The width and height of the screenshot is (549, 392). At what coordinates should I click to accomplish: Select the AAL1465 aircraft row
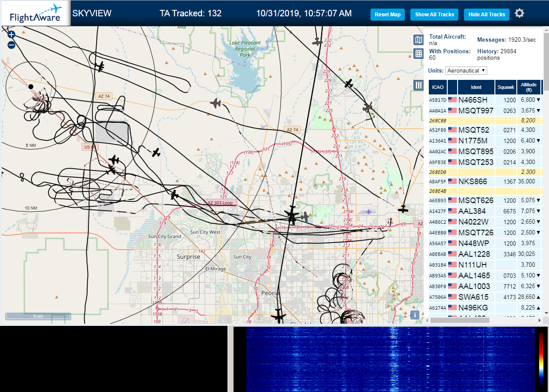(x=486, y=275)
